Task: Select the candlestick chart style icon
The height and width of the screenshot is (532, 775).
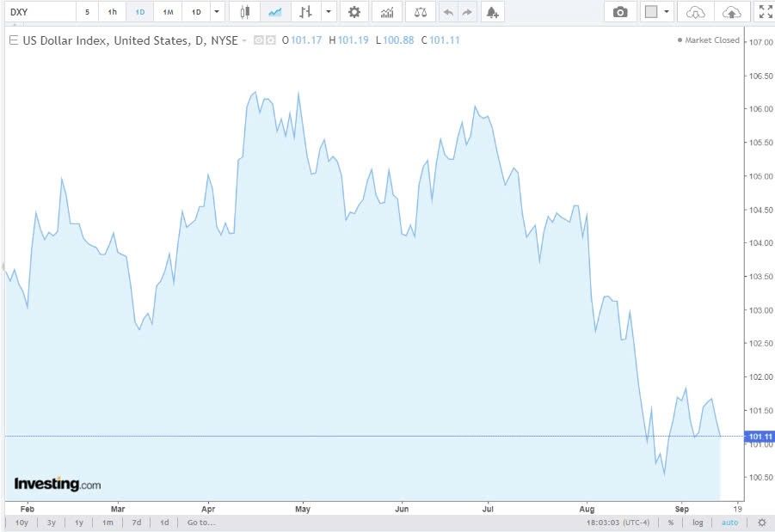Action: pyautogui.click(x=245, y=12)
